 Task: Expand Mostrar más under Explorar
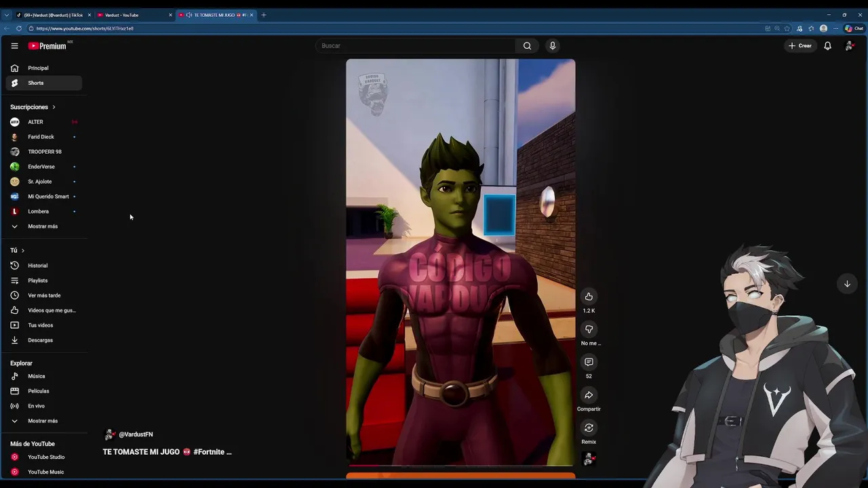pos(43,421)
